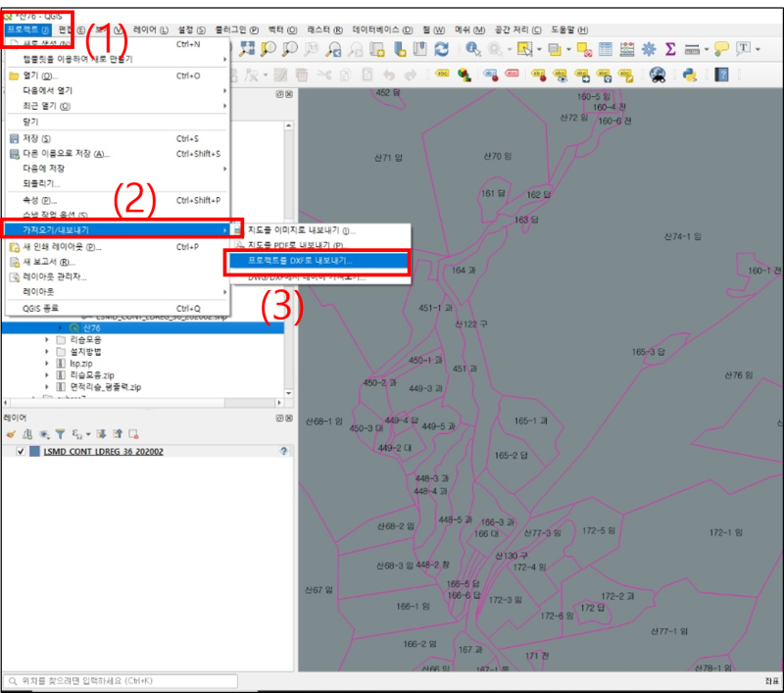The height and width of the screenshot is (693, 784).
Task: Click the MetaSearch globe binoculars icon
Action: [658, 75]
